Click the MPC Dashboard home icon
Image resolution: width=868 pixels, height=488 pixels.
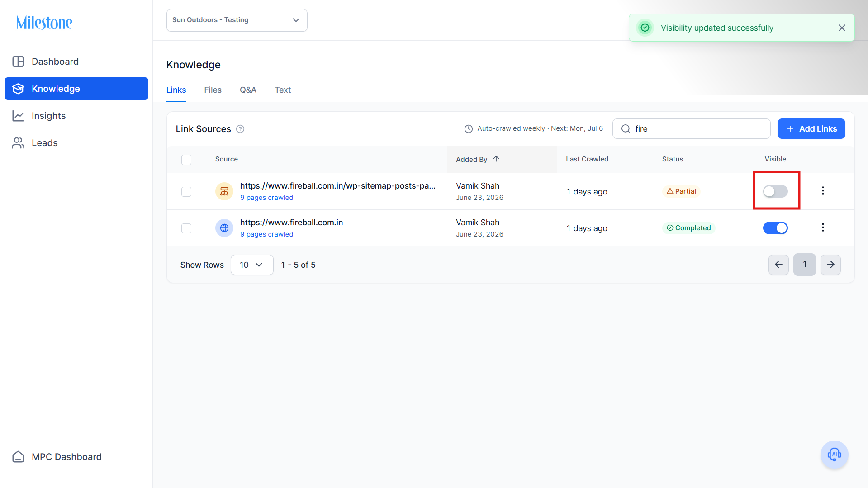[18, 457]
